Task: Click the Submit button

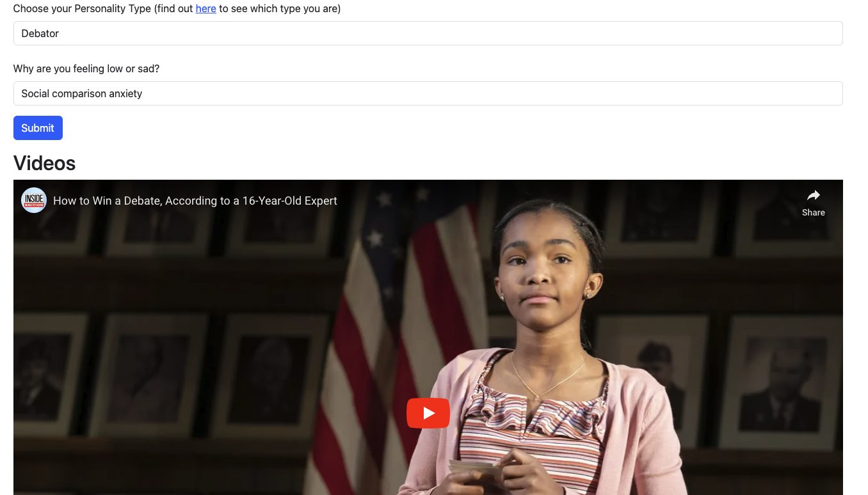Action: point(38,128)
